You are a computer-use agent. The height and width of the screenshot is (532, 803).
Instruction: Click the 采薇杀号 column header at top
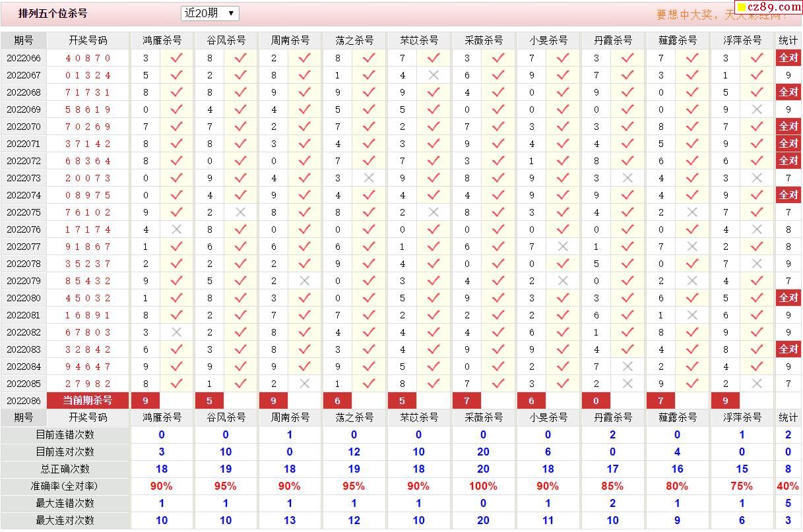(x=484, y=40)
